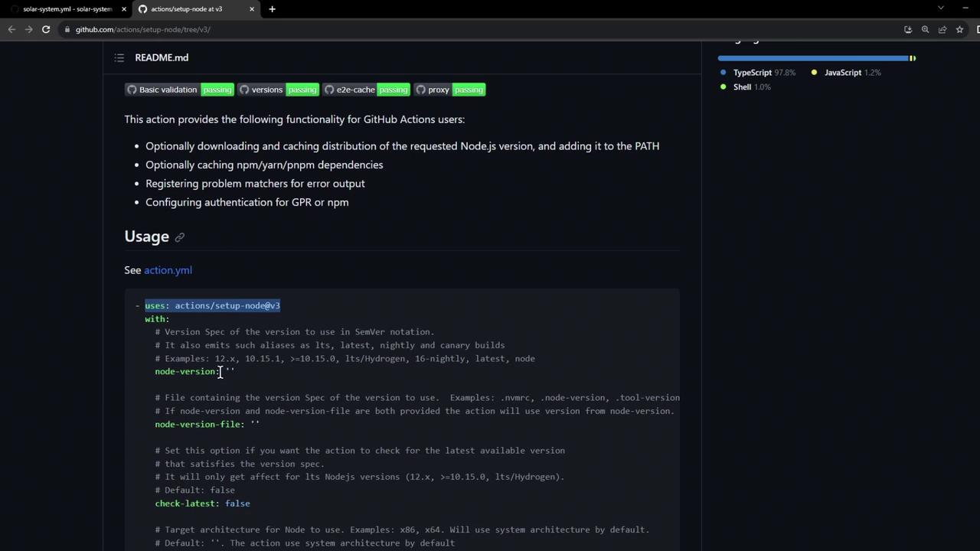
Task: Open the Basic validation passing badge
Action: (x=179, y=90)
